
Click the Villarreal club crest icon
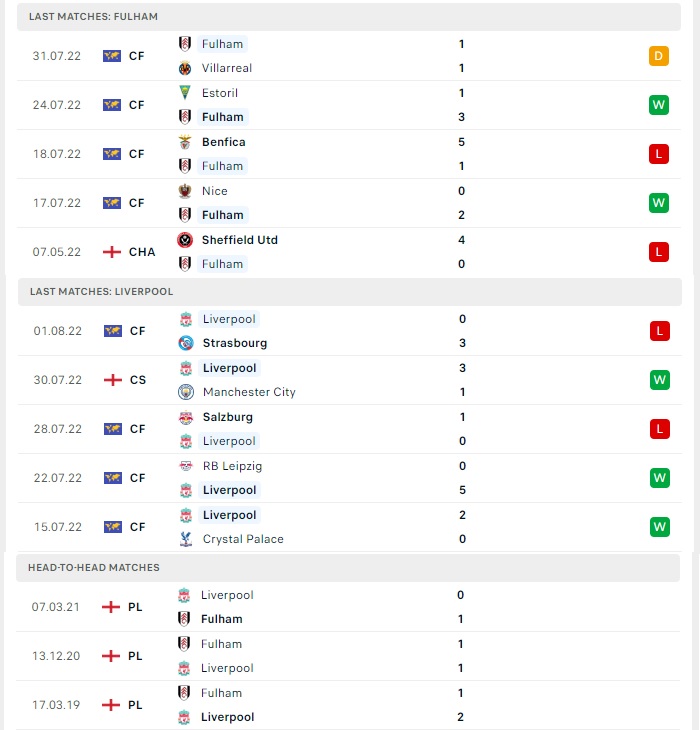(185, 68)
